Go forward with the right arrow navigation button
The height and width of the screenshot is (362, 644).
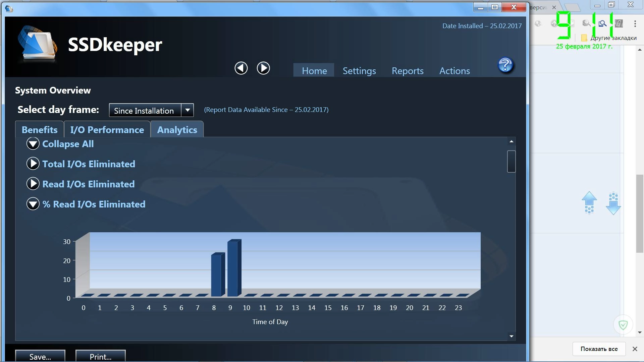click(263, 68)
